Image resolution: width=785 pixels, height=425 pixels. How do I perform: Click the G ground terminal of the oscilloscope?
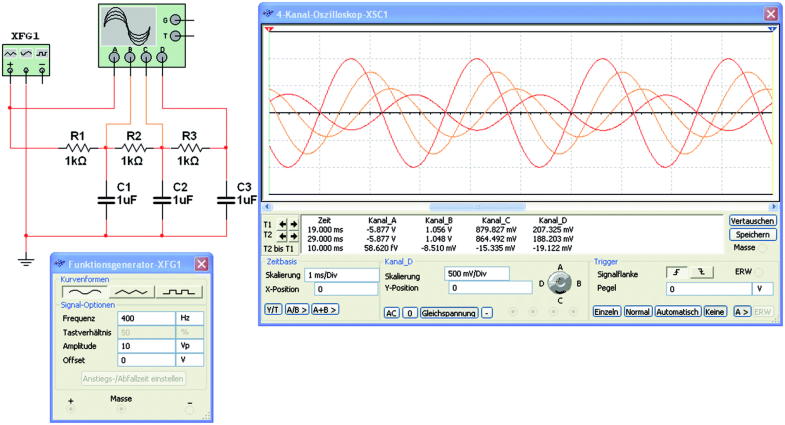(x=175, y=20)
